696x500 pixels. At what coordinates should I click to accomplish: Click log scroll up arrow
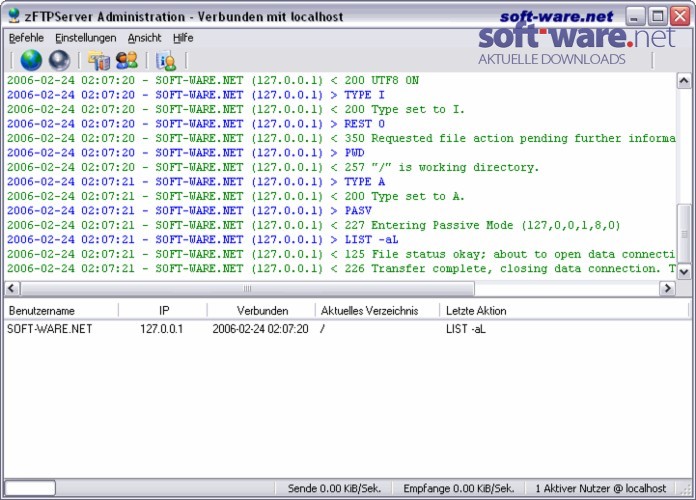684,81
